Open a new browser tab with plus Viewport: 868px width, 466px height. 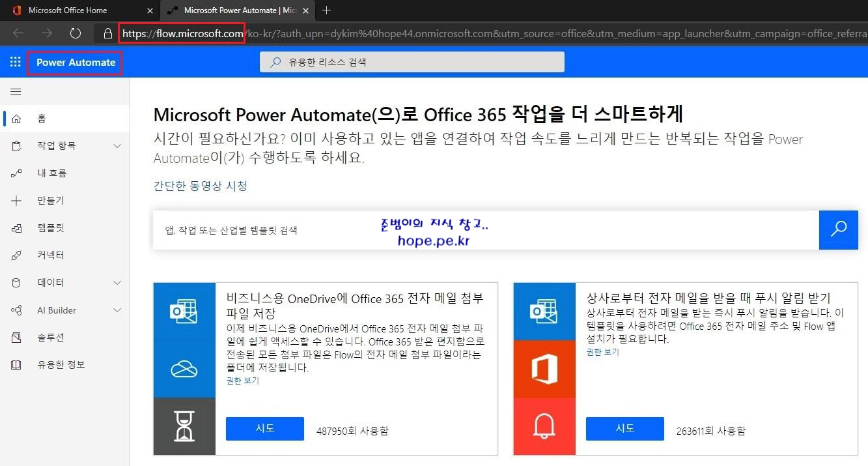click(327, 10)
